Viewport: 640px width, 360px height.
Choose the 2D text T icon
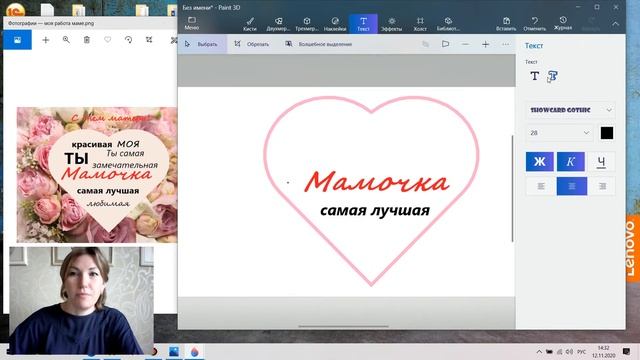coord(534,76)
